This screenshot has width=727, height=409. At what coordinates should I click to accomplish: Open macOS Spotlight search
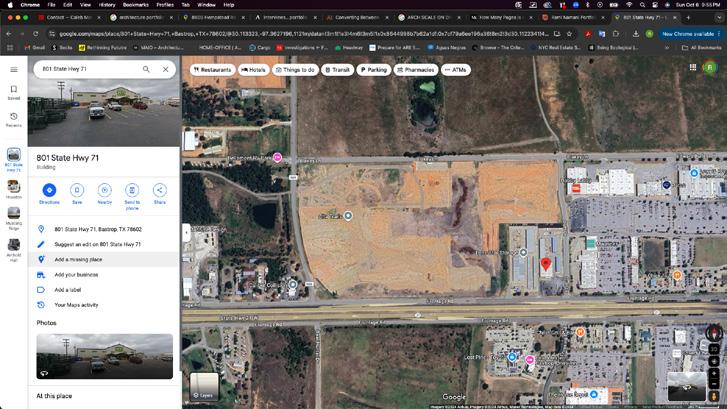tap(642, 5)
